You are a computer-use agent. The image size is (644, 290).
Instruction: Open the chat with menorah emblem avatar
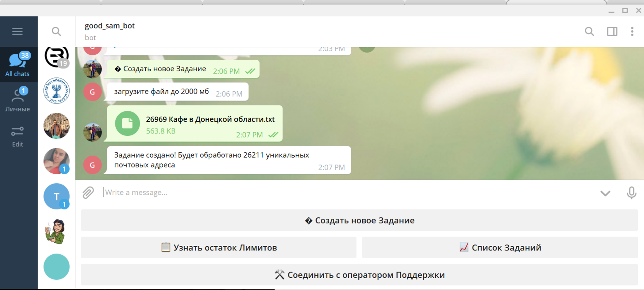coord(56,91)
